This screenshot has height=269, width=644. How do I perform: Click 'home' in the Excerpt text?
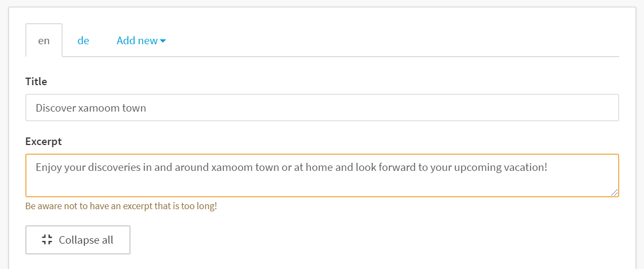321,168
